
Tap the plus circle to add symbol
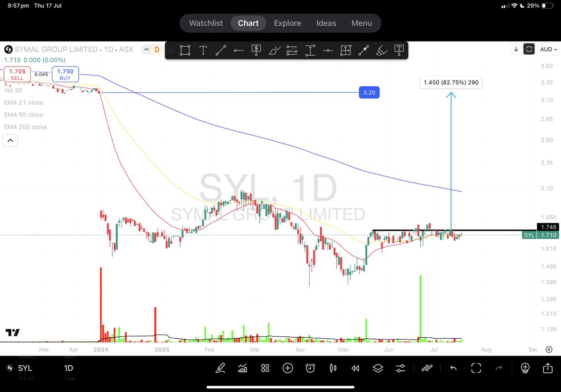[288, 368]
